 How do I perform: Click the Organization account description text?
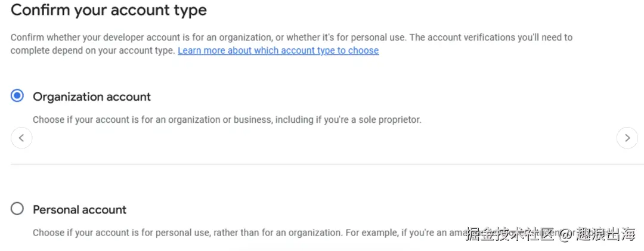pyautogui.click(x=227, y=120)
